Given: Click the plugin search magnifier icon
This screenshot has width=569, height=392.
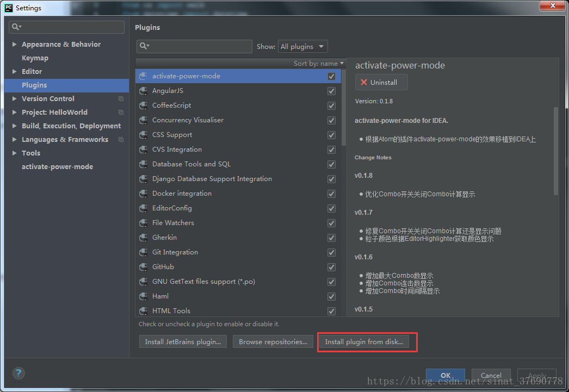Looking at the screenshot, I should pyautogui.click(x=145, y=46).
